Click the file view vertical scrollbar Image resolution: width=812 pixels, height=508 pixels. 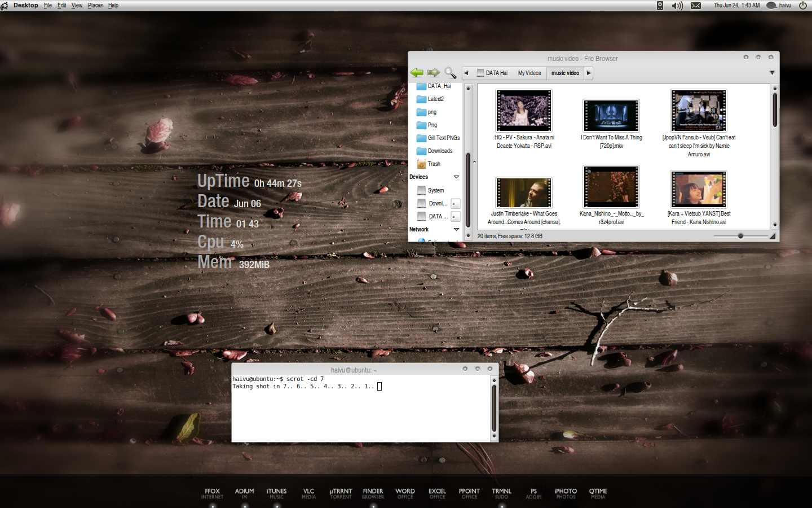click(775, 156)
